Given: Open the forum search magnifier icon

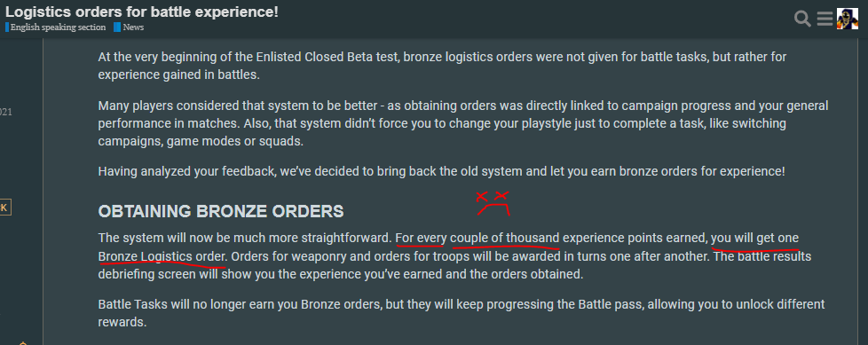Looking at the screenshot, I should point(802,19).
